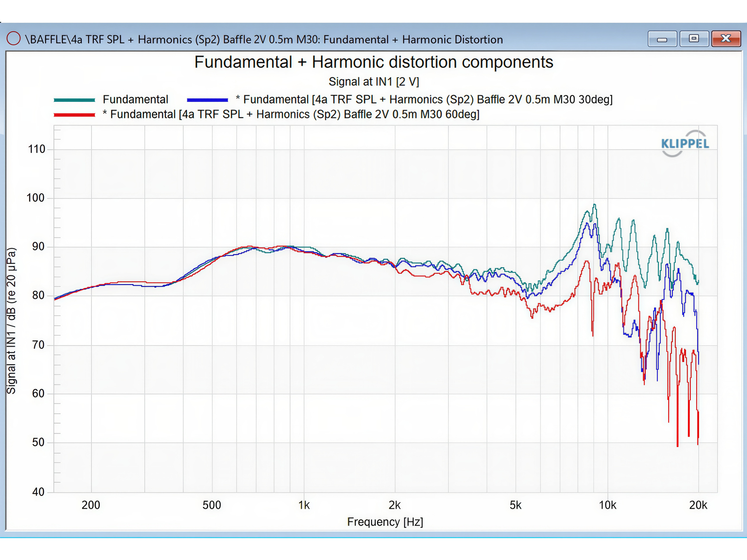This screenshot has width=747, height=560.
Task: Select the plain "Fundamental" legend label
Action: coord(135,99)
